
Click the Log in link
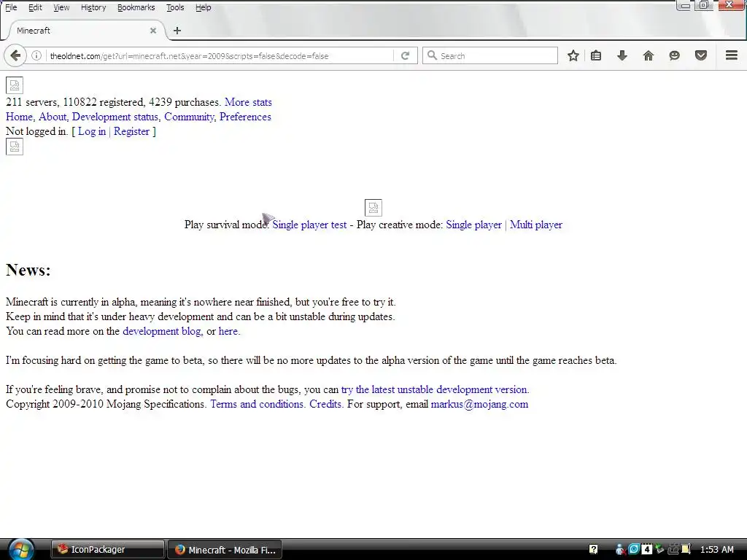pyautogui.click(x=92, y=131)
